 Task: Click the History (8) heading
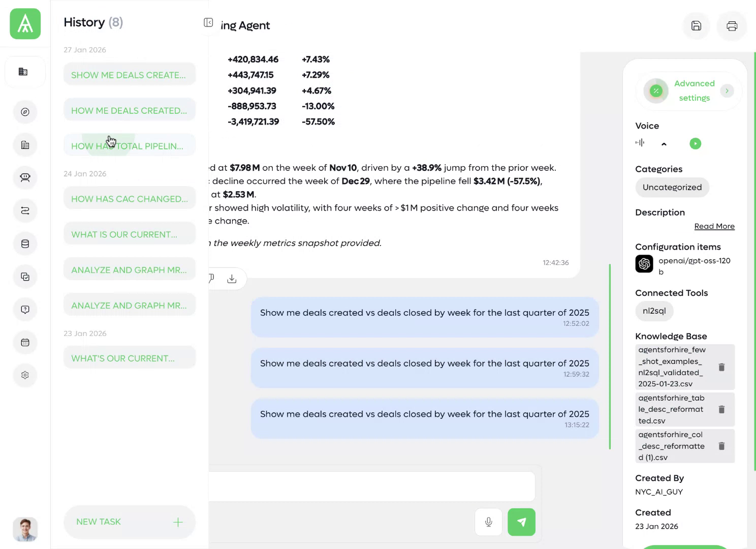point(93,22)
